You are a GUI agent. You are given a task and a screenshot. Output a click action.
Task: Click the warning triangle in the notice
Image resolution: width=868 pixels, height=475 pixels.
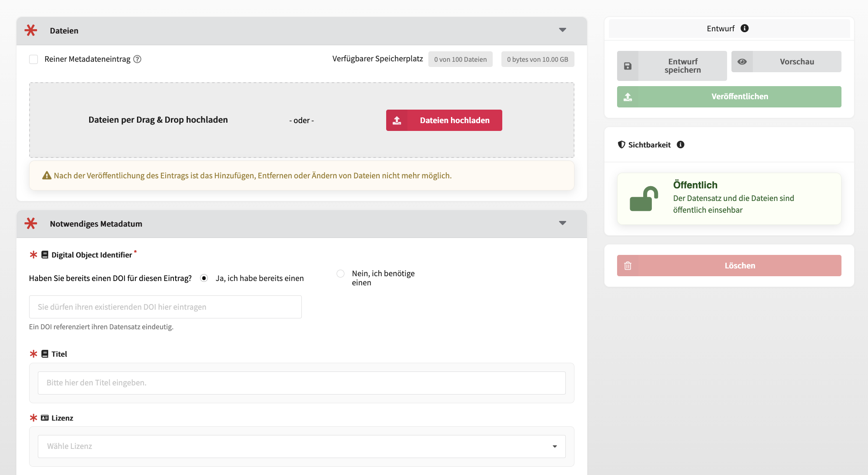point(47,176)
